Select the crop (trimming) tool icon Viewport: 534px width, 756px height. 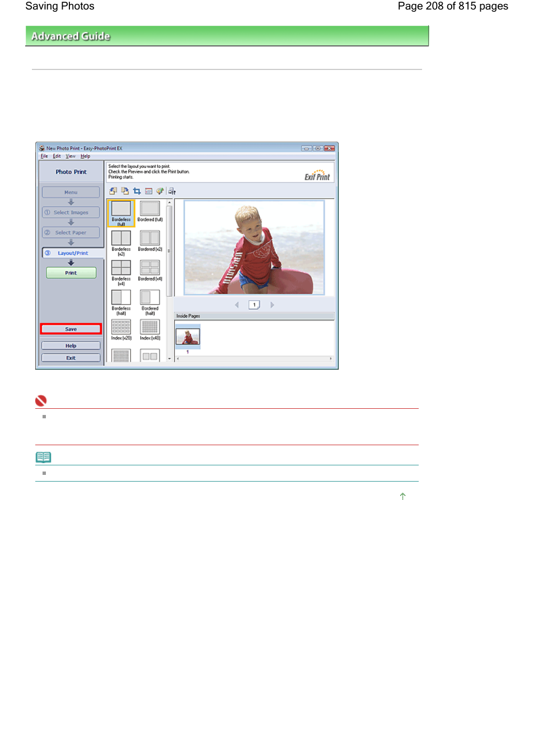137,191
